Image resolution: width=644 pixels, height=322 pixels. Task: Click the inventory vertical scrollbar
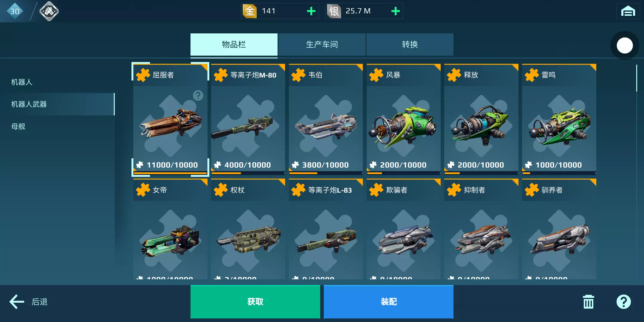tap(637, 78)
